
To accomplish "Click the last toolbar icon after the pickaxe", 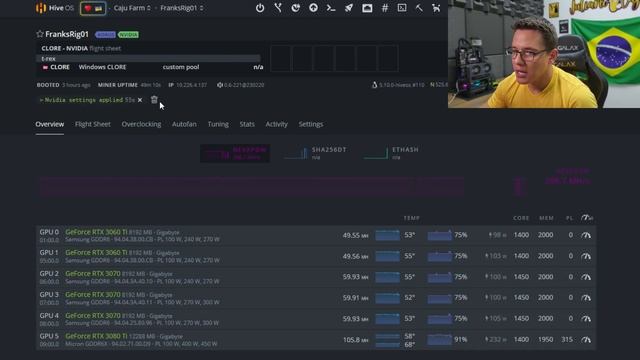I will [436, 8].
